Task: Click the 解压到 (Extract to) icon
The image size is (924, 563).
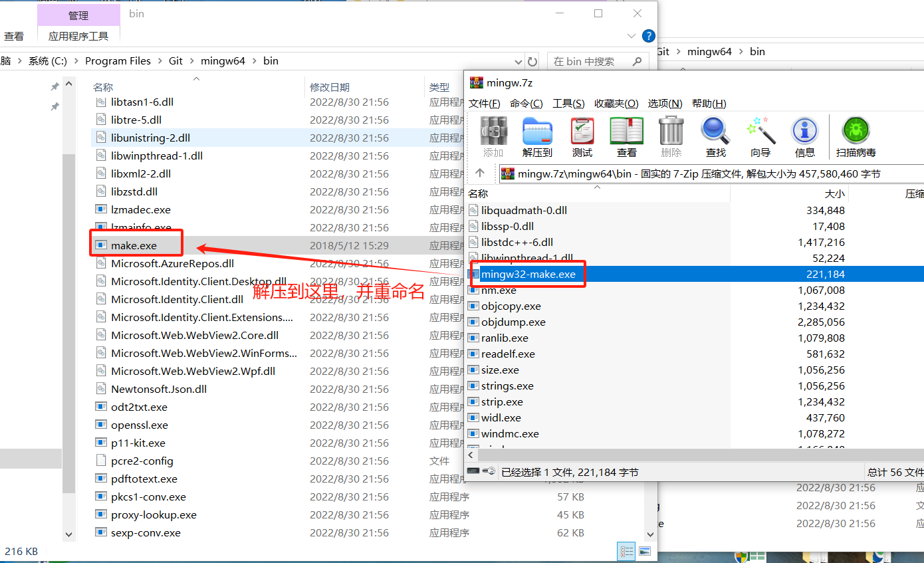Action: (537, 136)
